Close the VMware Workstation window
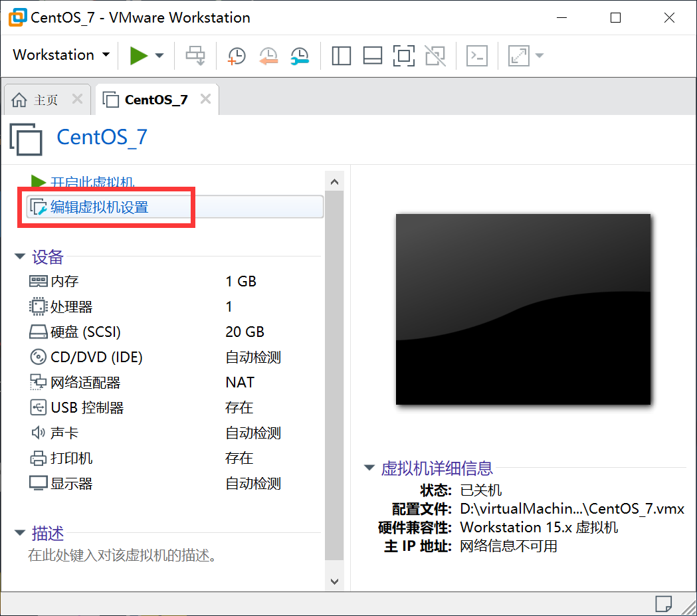697x616 pixels. coord(670,18)
